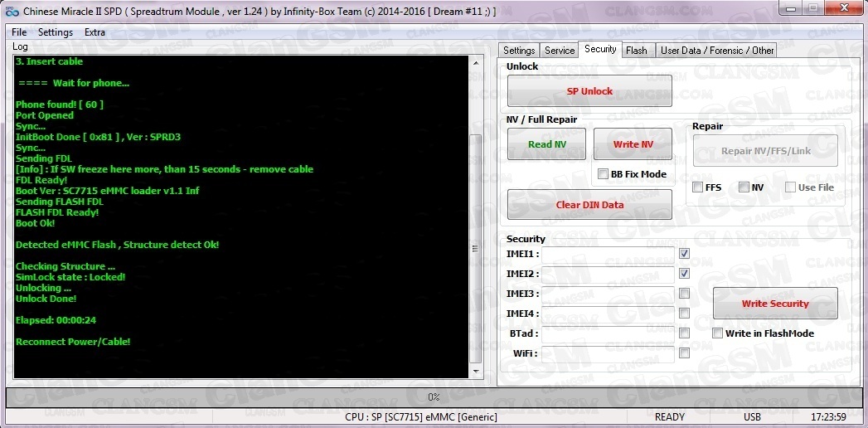The height and width of the screenshot is (428, 868).
Task: Enable the BB Fix Mode checkbox
Action: click(x=603, y=174)
